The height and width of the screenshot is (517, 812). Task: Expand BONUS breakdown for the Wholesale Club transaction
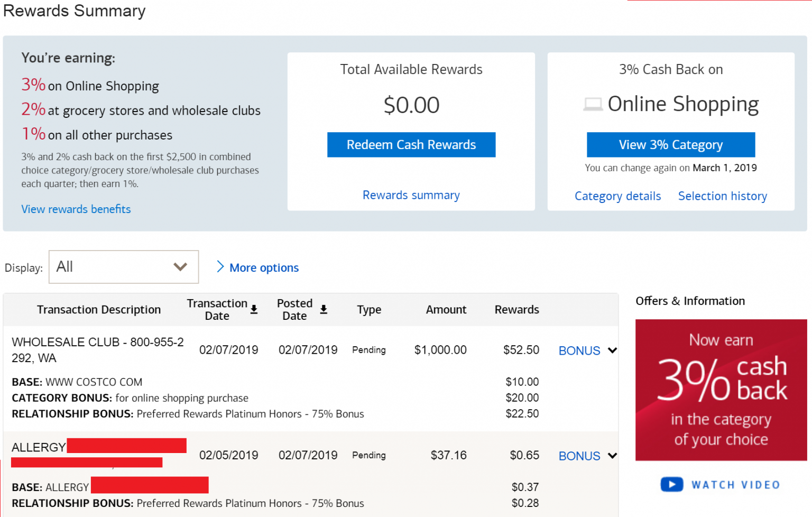(612, 350)
